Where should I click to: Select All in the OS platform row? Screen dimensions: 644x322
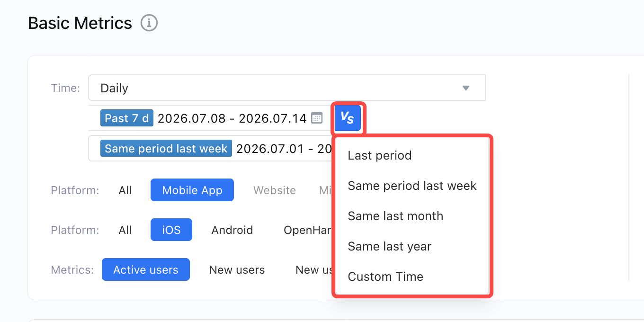coord(125,230)
